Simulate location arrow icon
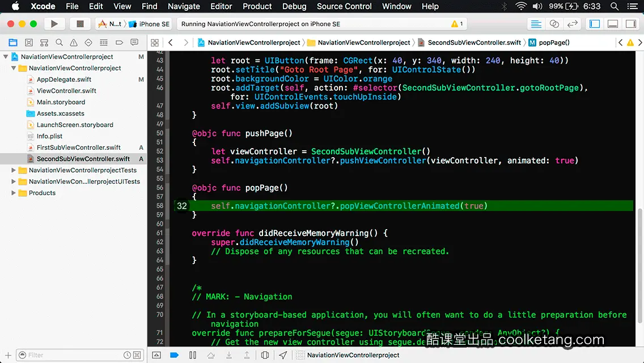 283,355
